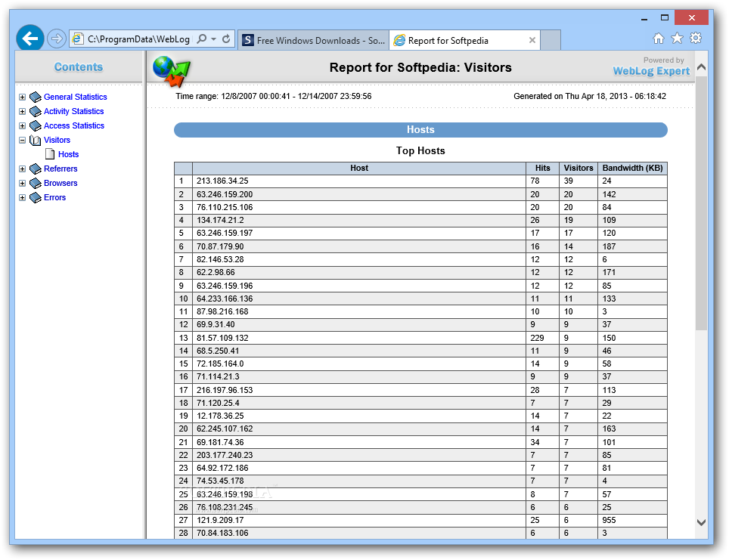Open the Hosts link under Visitors

coord(68,154)
